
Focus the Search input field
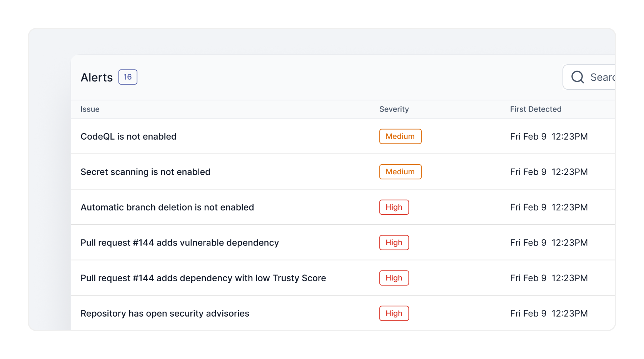(x=589, y=77)
